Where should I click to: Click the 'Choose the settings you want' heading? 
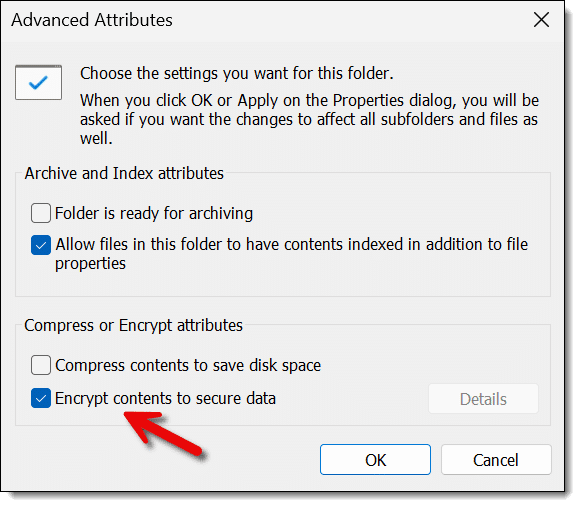click(x=237, y=73)
